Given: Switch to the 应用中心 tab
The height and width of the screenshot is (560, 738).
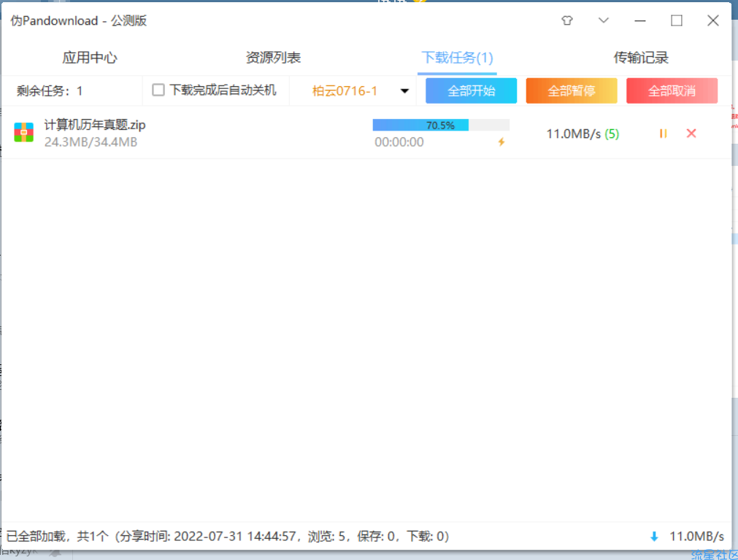Looking at the screenshot, I should [90, 58].
